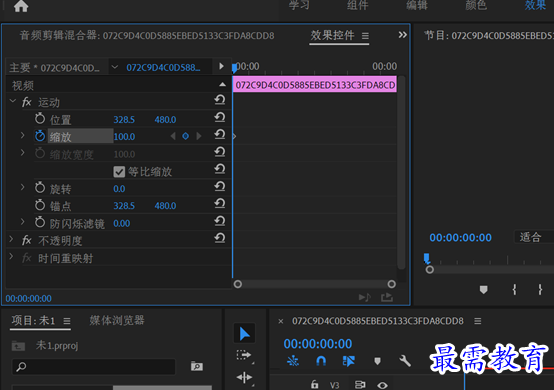Add marker in program monitor
Screen dimensions: 554x390
coord(484,290)
